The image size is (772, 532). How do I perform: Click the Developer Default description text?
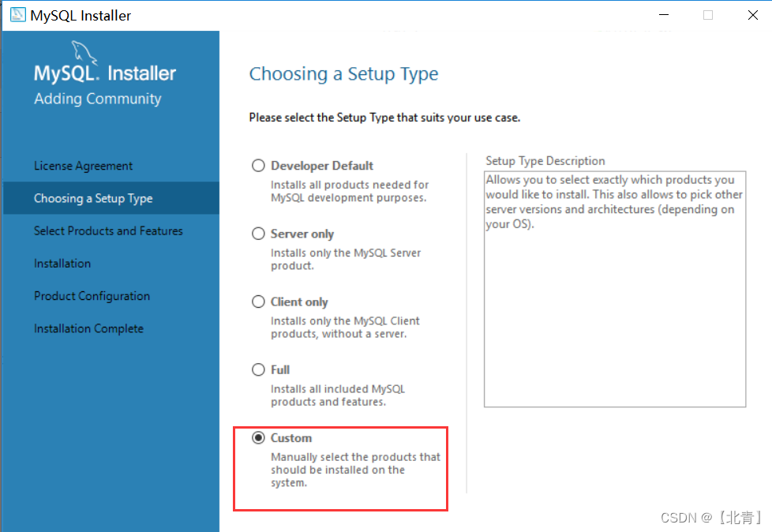(350, 191)
